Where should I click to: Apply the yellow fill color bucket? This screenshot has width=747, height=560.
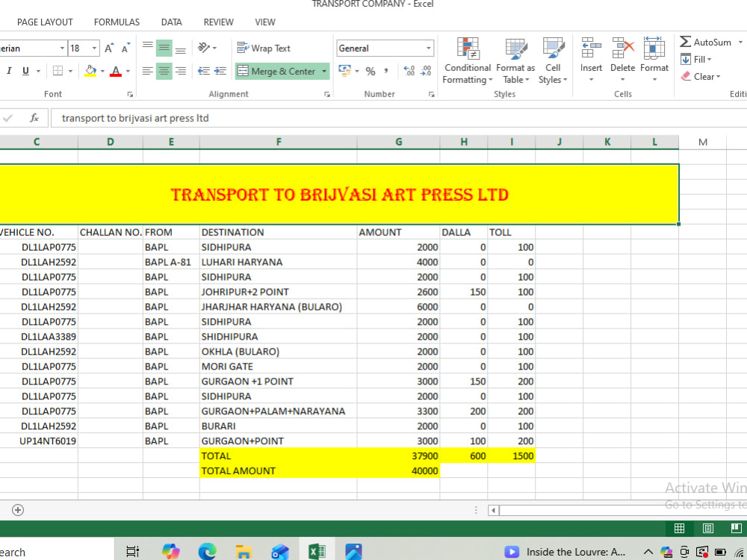pyautogui.click(x=90, y=71)
